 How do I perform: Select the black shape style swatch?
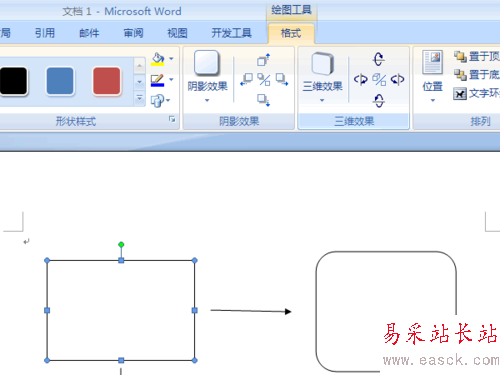point(13,81)
